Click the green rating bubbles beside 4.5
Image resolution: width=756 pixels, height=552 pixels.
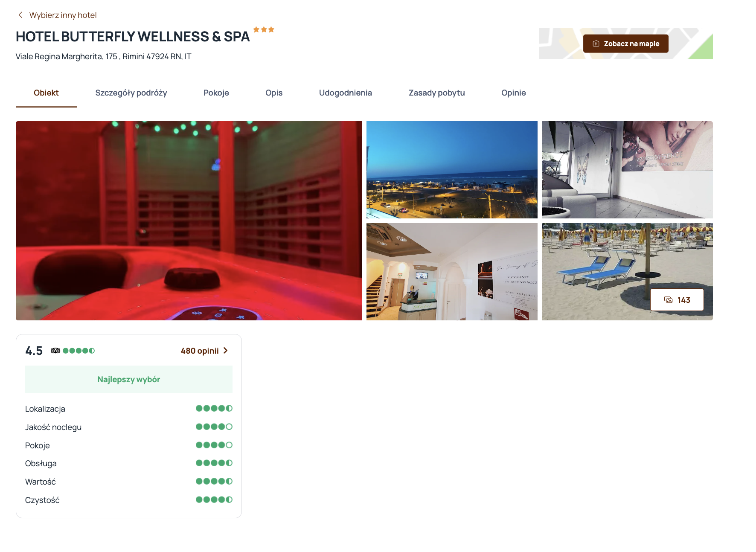[x=79, y=351]
